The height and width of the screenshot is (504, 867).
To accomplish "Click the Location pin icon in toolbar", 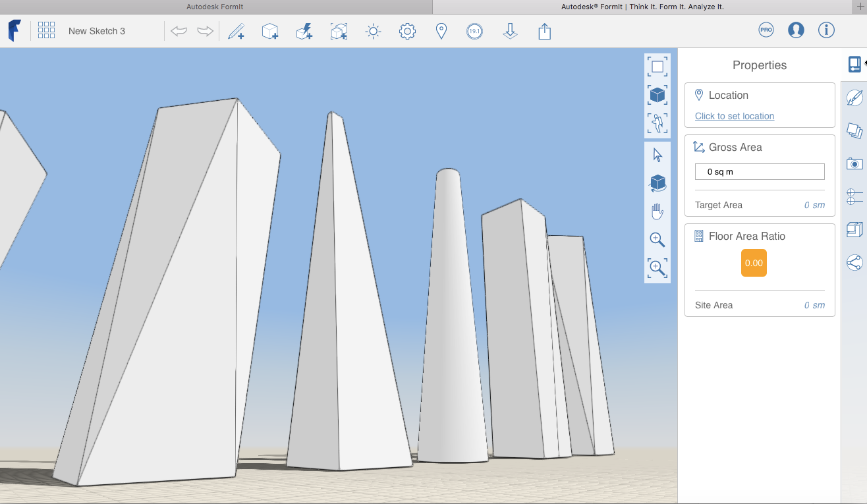I will point(441,31).
